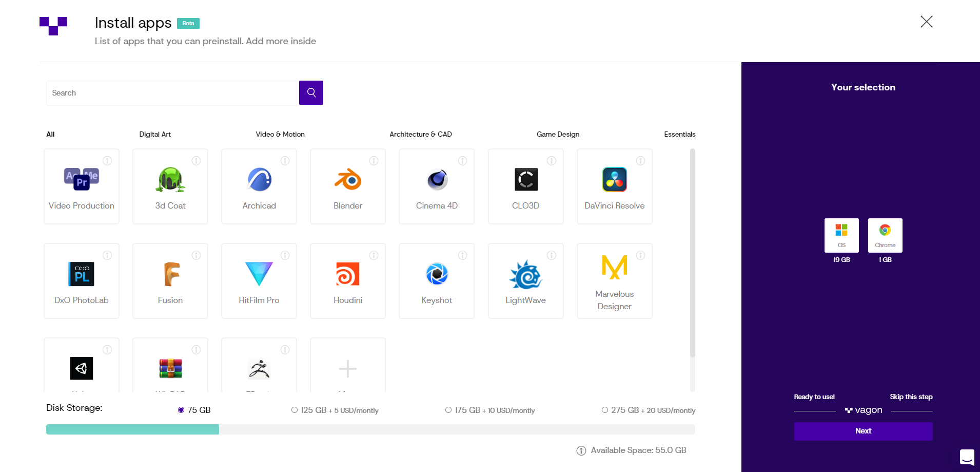Select the Video Production app bundle

point(82,186)
